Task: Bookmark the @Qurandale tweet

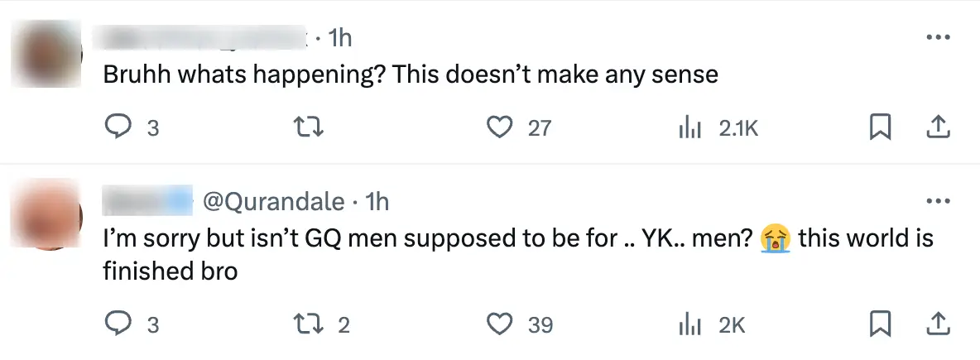Action: pyautogui.click(x=880, y=324)
